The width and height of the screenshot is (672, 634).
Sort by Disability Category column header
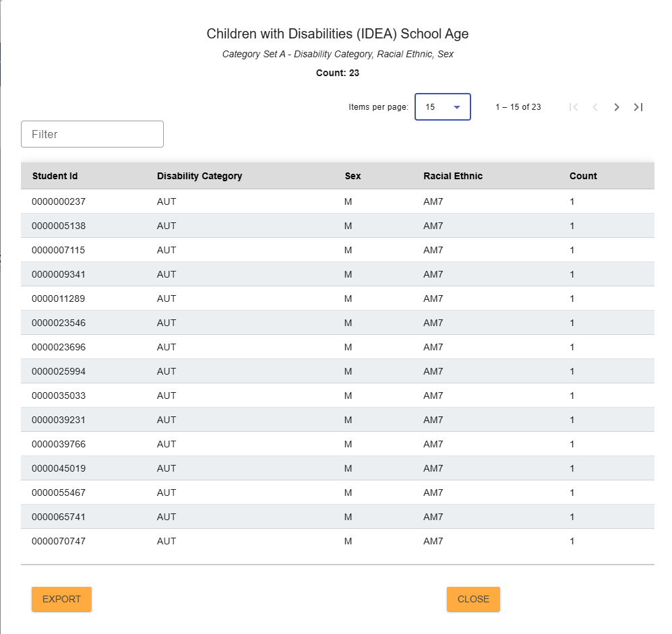199,176
